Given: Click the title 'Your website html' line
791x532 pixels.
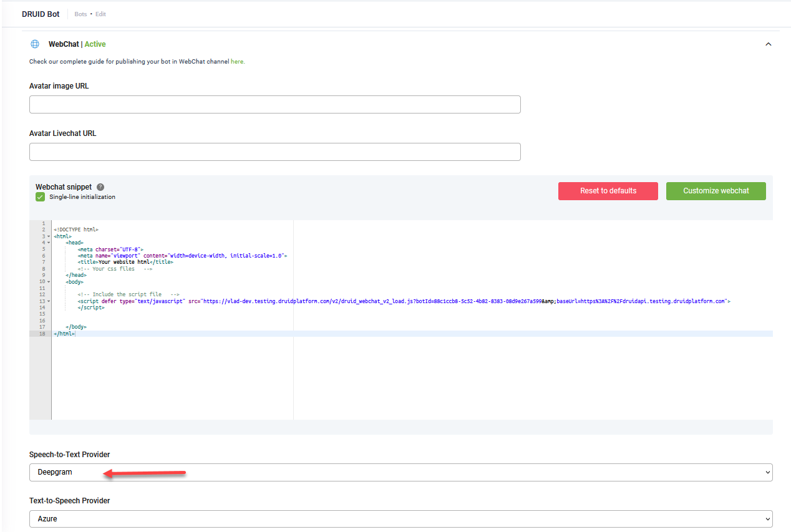Looking at the screenshot, I should click(x=125, y=263).
